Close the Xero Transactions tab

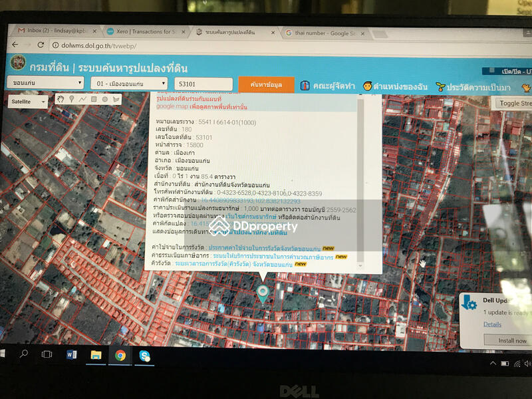click(184, 32)
